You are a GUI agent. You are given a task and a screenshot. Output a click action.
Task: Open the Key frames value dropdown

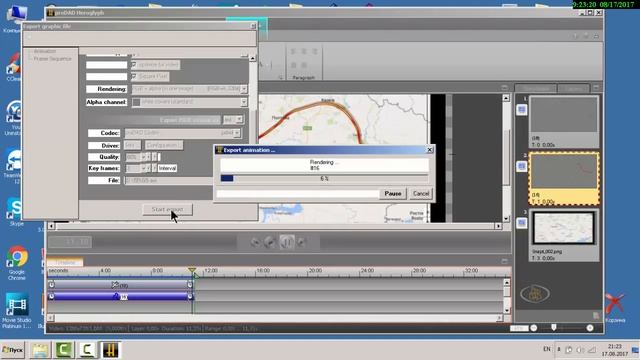point(144,168)
